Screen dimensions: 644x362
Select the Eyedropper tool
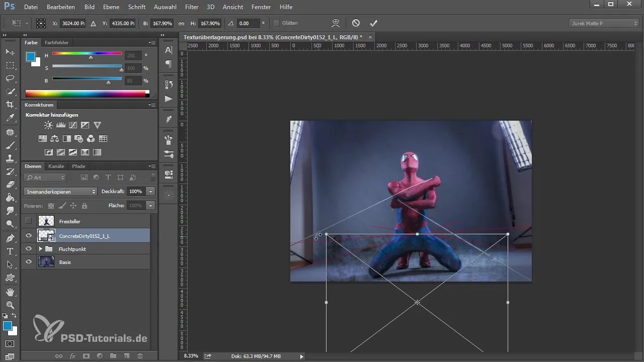10,118
